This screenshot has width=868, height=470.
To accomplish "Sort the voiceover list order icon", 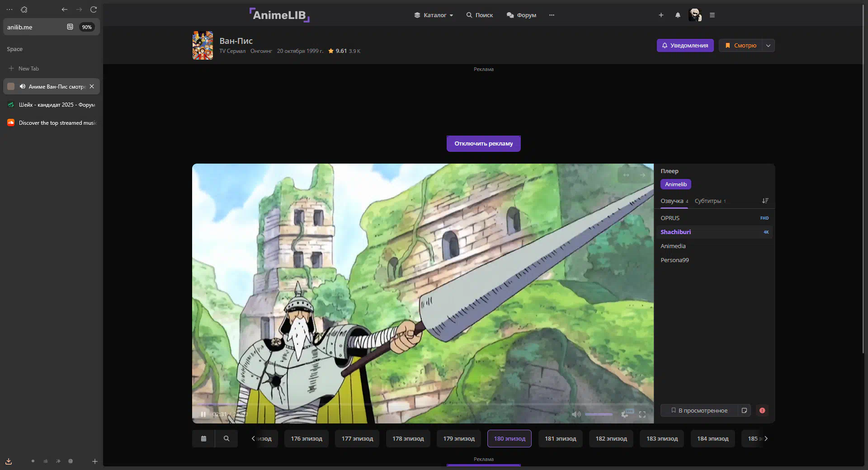I will [765, 201].
